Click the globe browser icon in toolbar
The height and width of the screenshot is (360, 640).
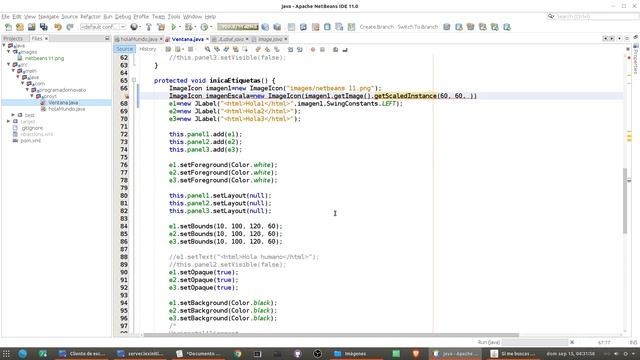[x=134, y=27]
